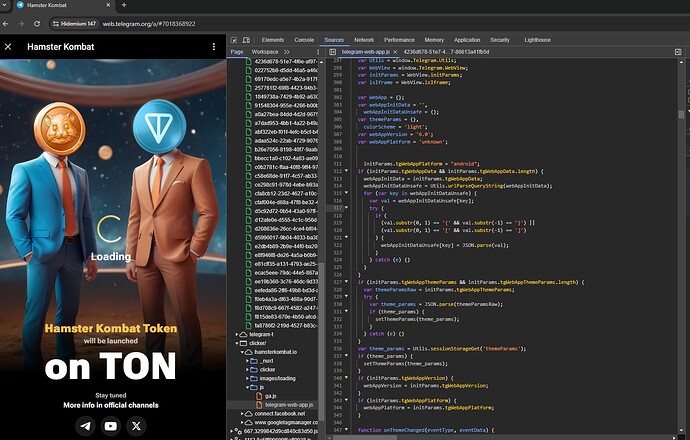690x440 pixels.
Task: Expand the telegram-t tree node
Action: [x=237, y=334]
